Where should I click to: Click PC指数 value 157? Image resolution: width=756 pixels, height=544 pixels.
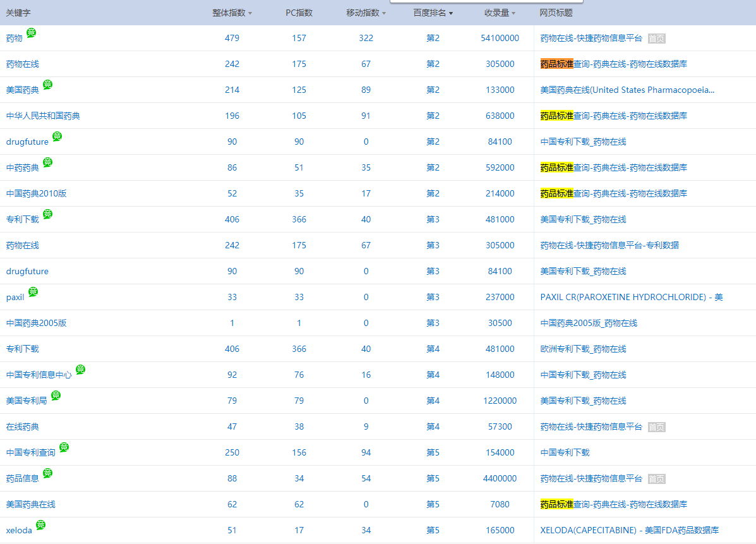pos(299,39)
